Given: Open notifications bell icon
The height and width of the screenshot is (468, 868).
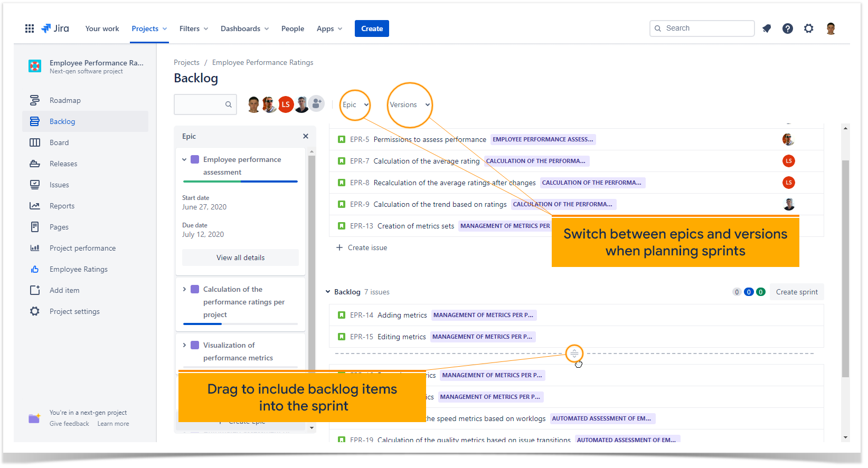Looking at the screenshot, I should click(x=767, y=28).
